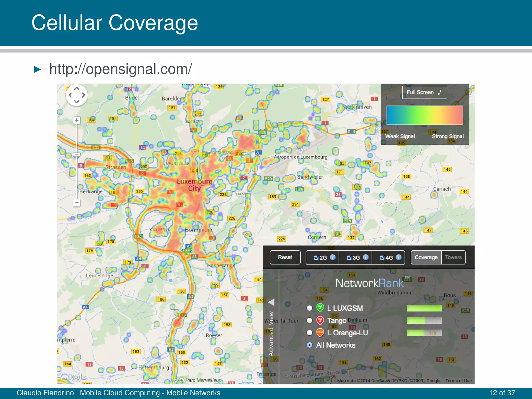
Task: Click the Bäreldeng map label
Action: click(174, 99)
